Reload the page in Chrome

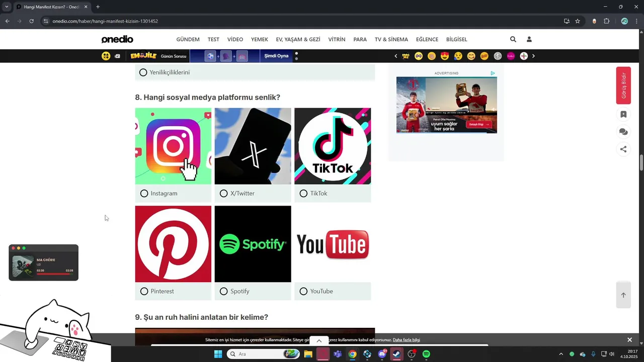point(31,21)
